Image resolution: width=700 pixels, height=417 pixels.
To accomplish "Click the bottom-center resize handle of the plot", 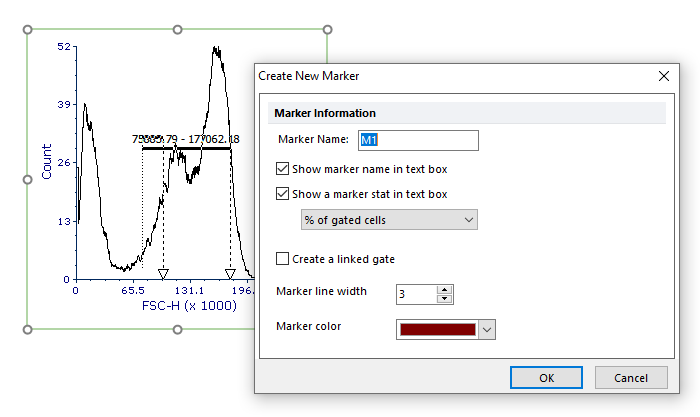I will [x=178, y=329].
